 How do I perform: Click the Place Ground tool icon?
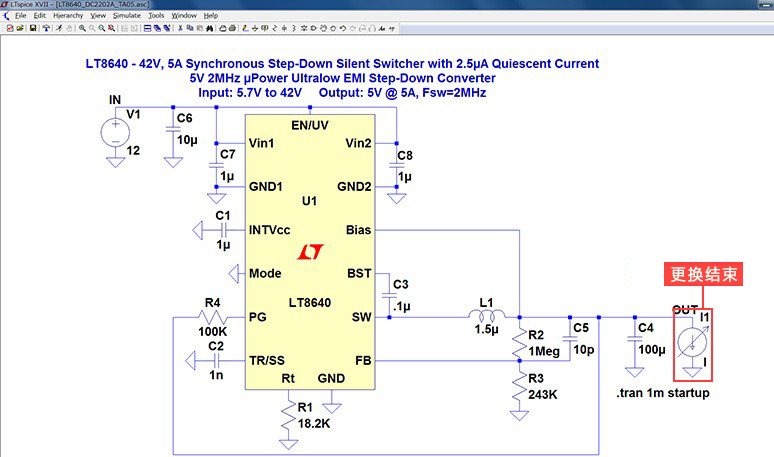tap(255, 28)
